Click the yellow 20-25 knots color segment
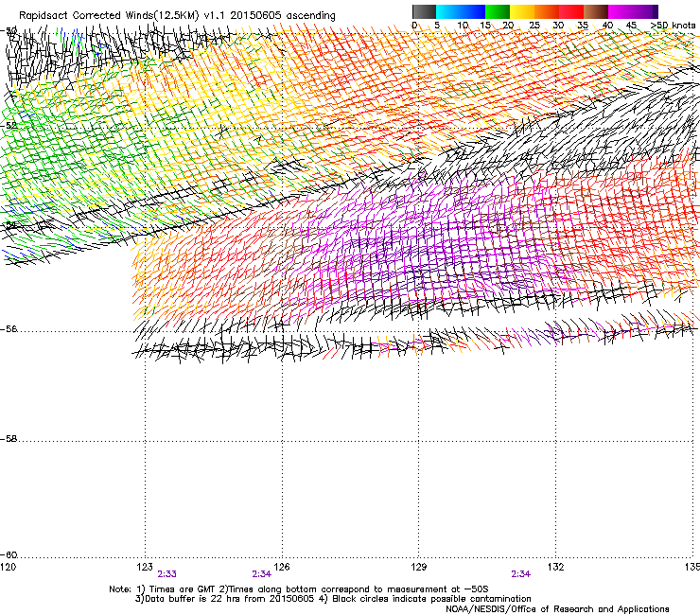 pyautogui.click(x=522, y=11)
